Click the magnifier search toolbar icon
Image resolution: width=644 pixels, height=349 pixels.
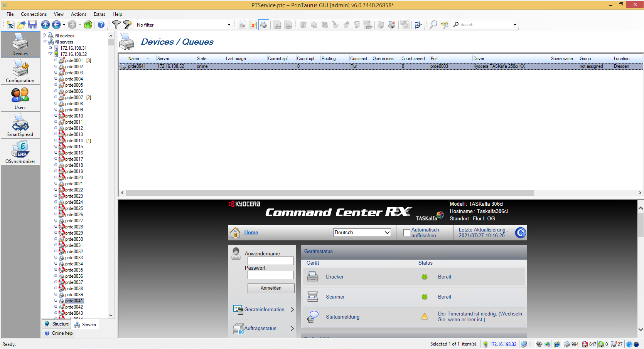[433, 25]
